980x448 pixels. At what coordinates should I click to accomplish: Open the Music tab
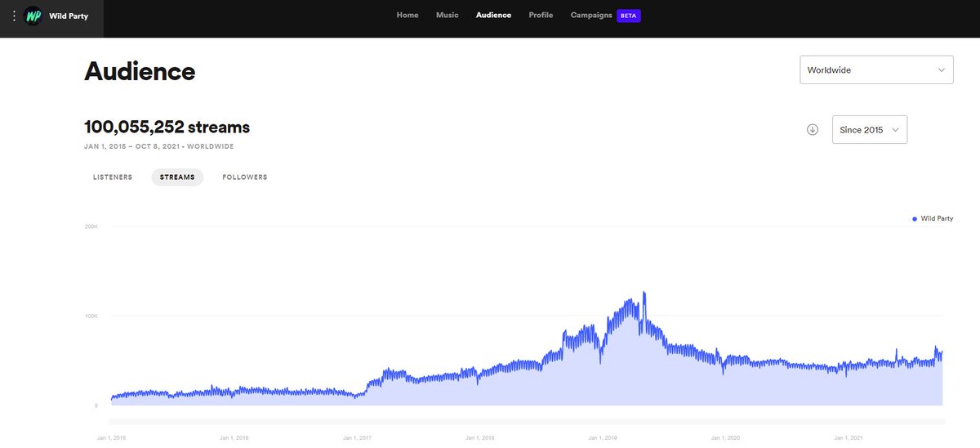[448, 15]
